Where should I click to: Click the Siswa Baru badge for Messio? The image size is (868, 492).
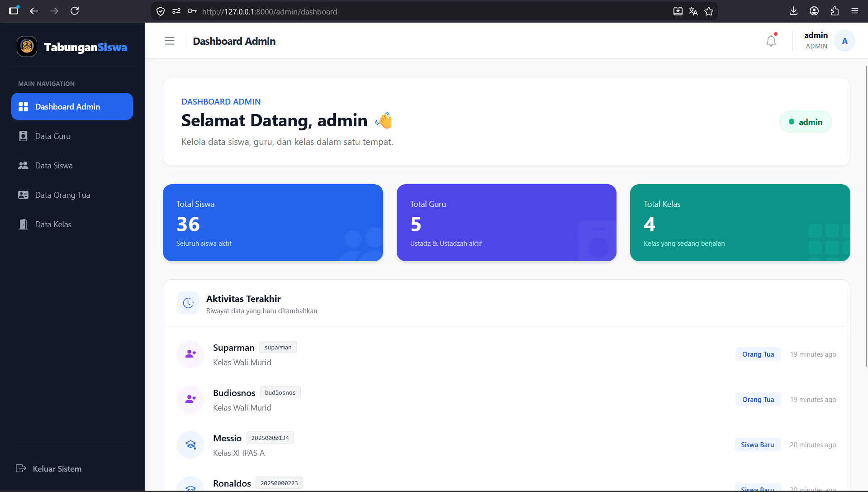click(x=758, y=444)
